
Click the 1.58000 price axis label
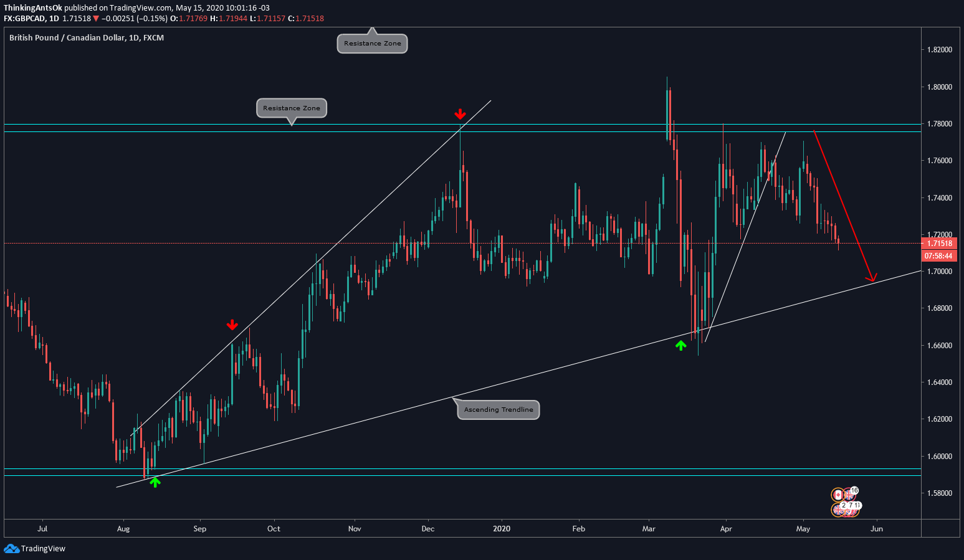(x=939, y=493)
